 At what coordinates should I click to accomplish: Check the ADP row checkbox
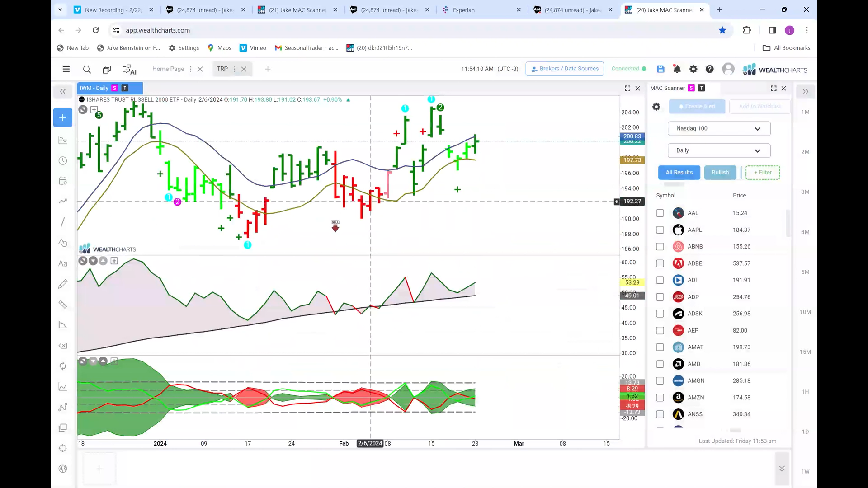660,297
